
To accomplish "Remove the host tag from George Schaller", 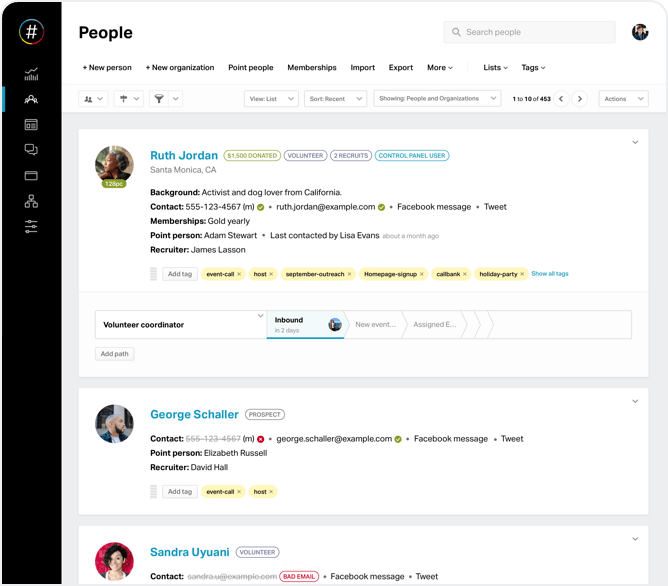I will click(x=271, y=492).
